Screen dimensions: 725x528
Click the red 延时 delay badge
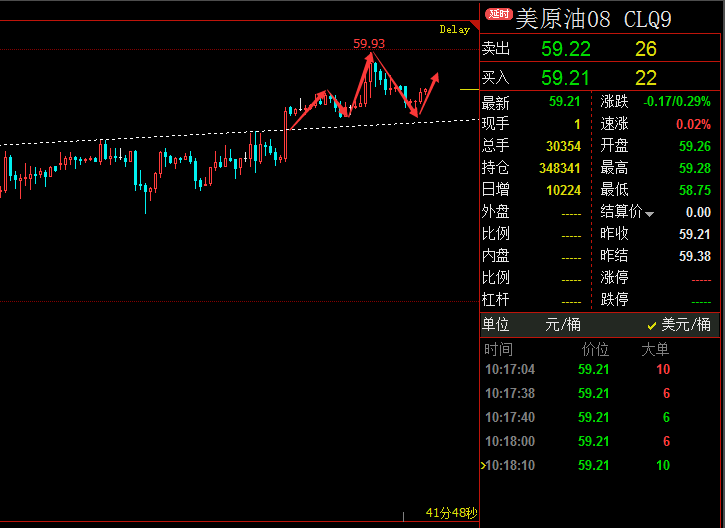tap(498, 15)
